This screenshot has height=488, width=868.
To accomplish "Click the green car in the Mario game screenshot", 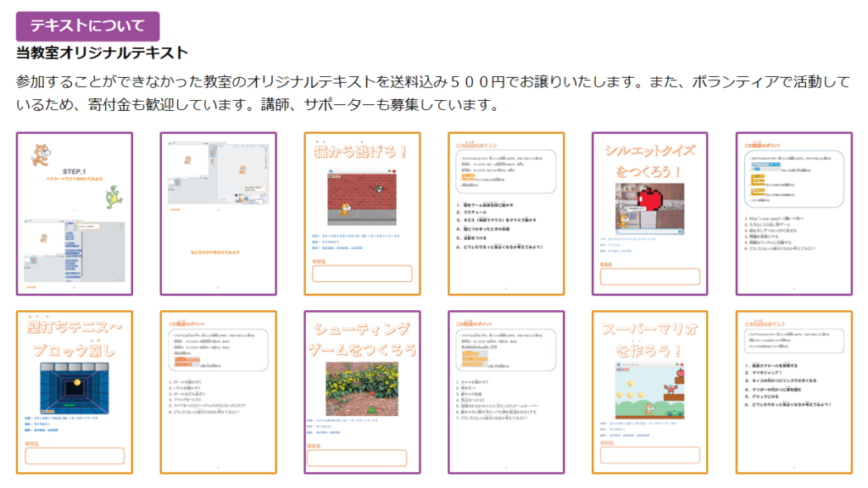I will pyautogui.click(x=673, y=412).
